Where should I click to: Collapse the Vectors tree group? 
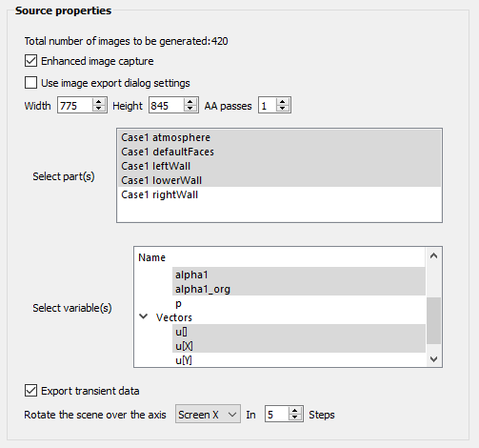click(144, 316)
